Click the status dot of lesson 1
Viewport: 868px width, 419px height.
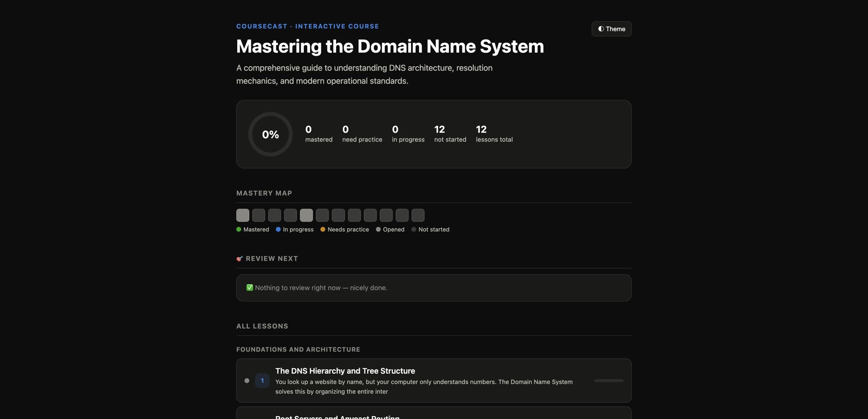pos(247,380)
